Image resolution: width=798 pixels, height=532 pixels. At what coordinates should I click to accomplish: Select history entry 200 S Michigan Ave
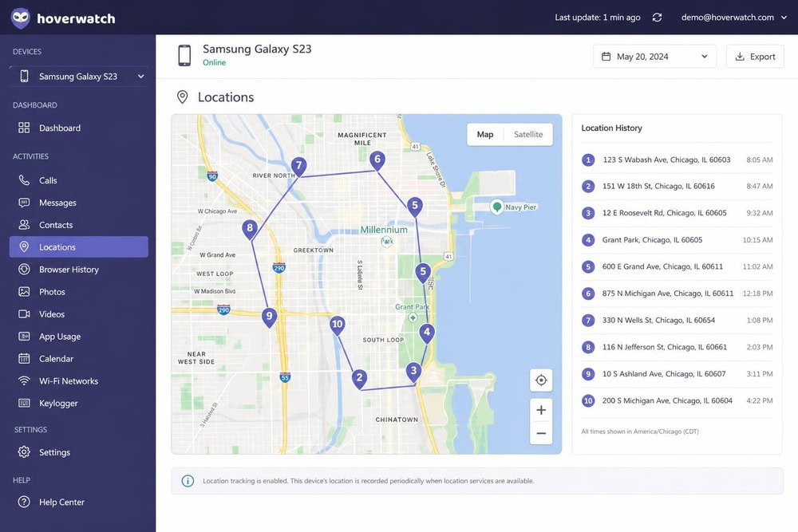pyautogui.click(x=677, y=400)
